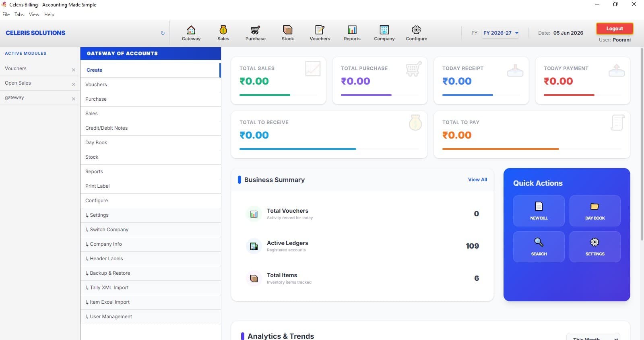The image size is (644, 340).
Task: Open Day Book quick action
Action: (595, 211)
